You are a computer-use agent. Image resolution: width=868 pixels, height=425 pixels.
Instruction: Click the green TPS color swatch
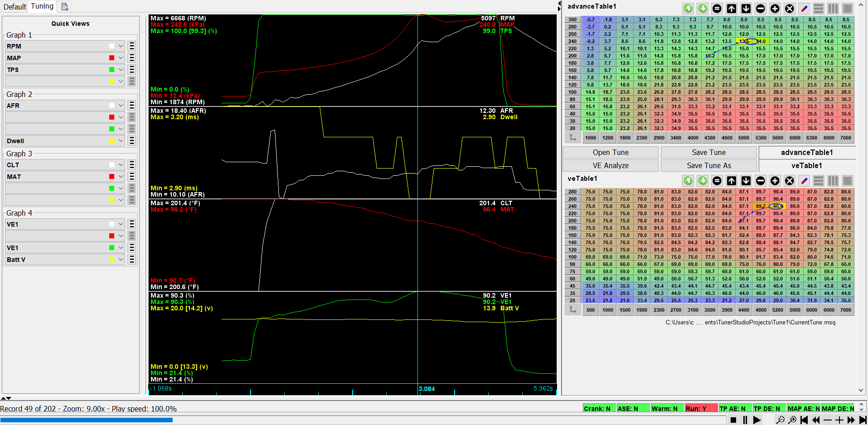112,70
